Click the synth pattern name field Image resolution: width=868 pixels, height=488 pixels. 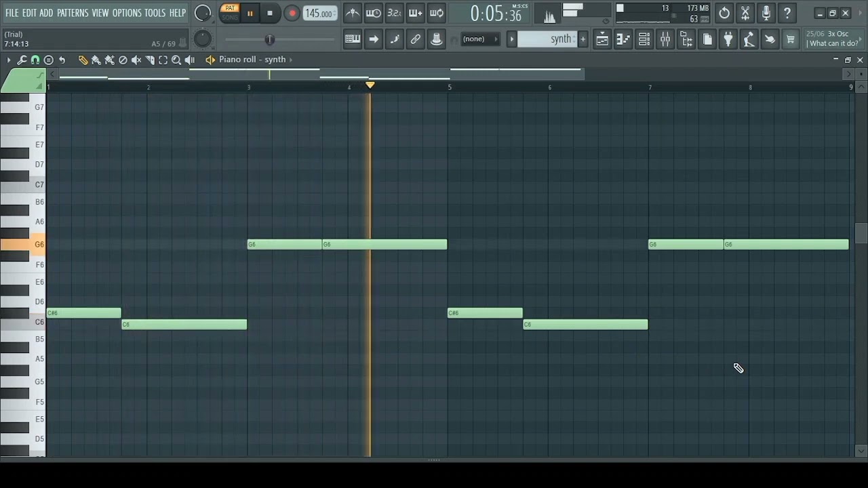click(x=547, y=39)
